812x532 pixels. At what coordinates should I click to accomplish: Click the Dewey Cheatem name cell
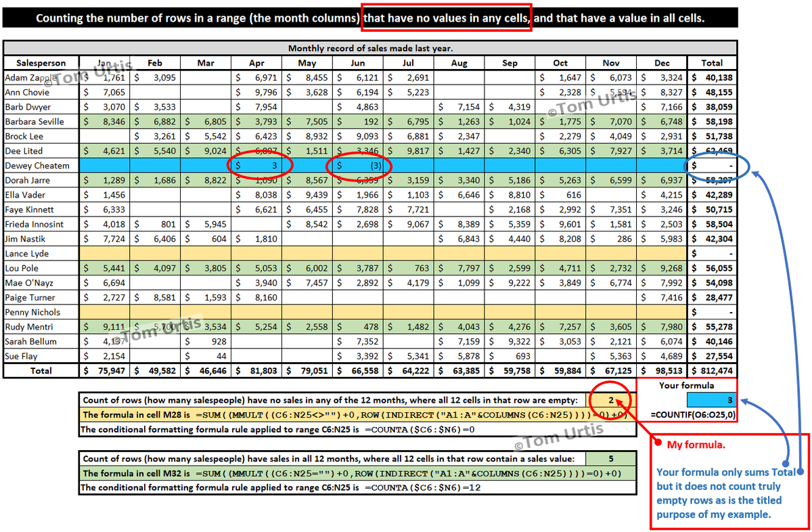pos(41,166)
